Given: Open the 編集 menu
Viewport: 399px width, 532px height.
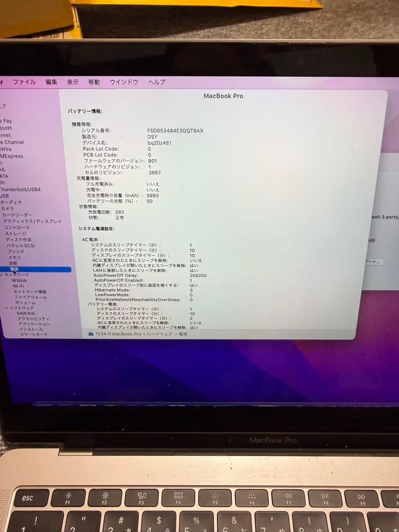Looking at the screenshot, I should (x=52, y=82).
